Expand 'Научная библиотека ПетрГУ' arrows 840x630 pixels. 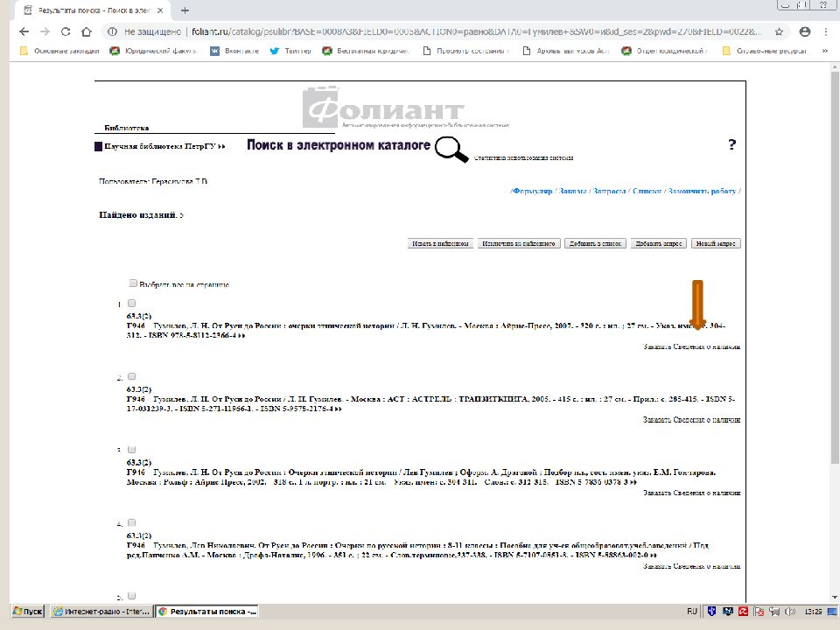tap(222, 147)
